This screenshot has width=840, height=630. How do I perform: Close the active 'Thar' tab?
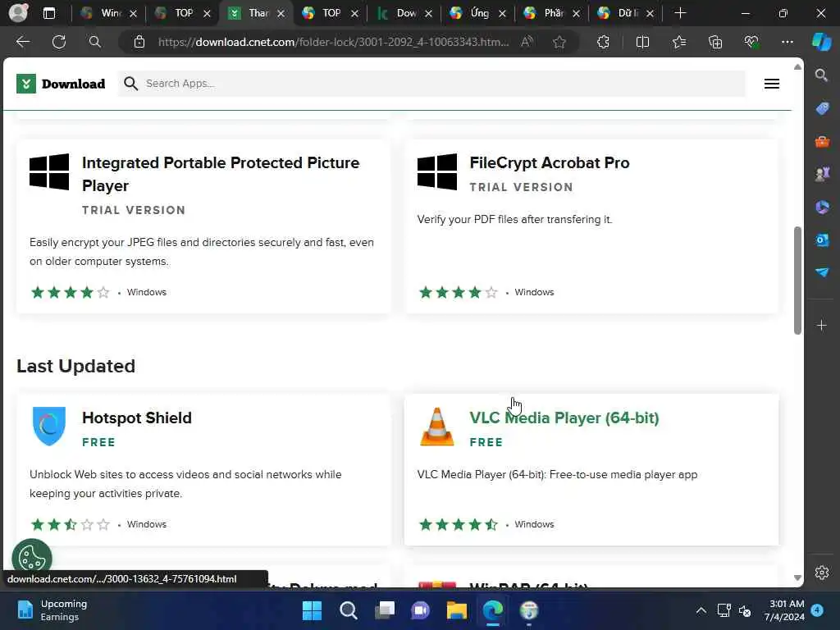click(281, 13)
